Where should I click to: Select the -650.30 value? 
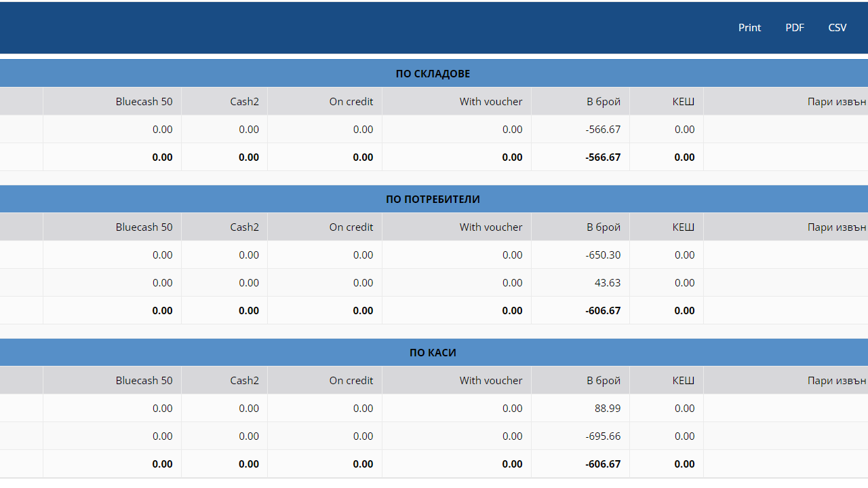(x=603, y=255)
